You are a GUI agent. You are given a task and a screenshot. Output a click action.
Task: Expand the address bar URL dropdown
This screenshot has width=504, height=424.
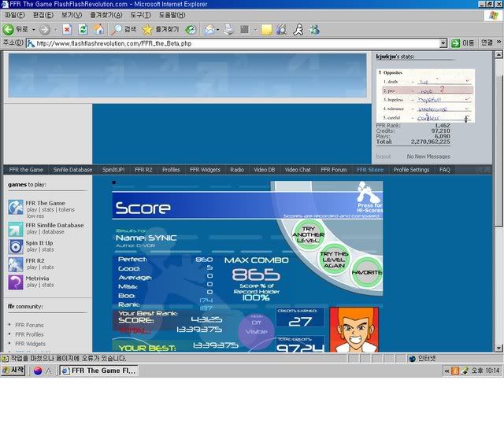[443, 43]
